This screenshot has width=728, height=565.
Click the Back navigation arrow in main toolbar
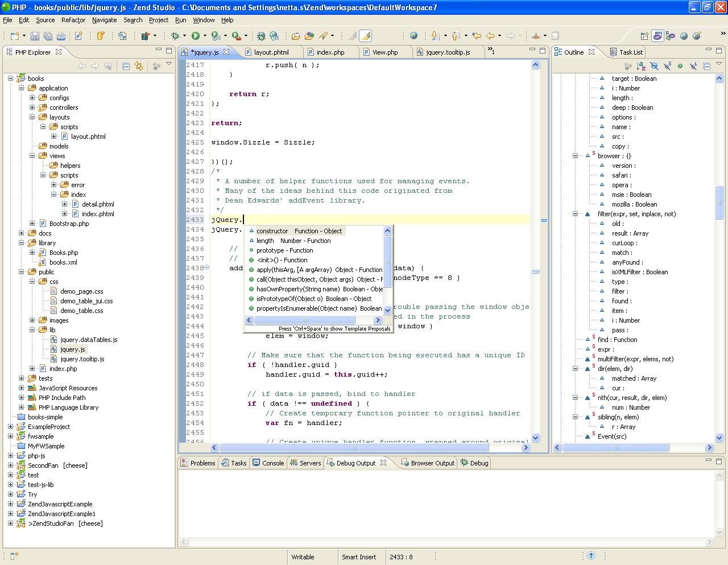(x=490, y=36)
